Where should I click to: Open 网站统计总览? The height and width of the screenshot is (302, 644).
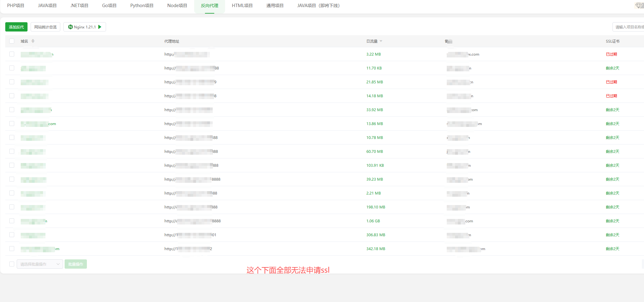pos(45,27)
